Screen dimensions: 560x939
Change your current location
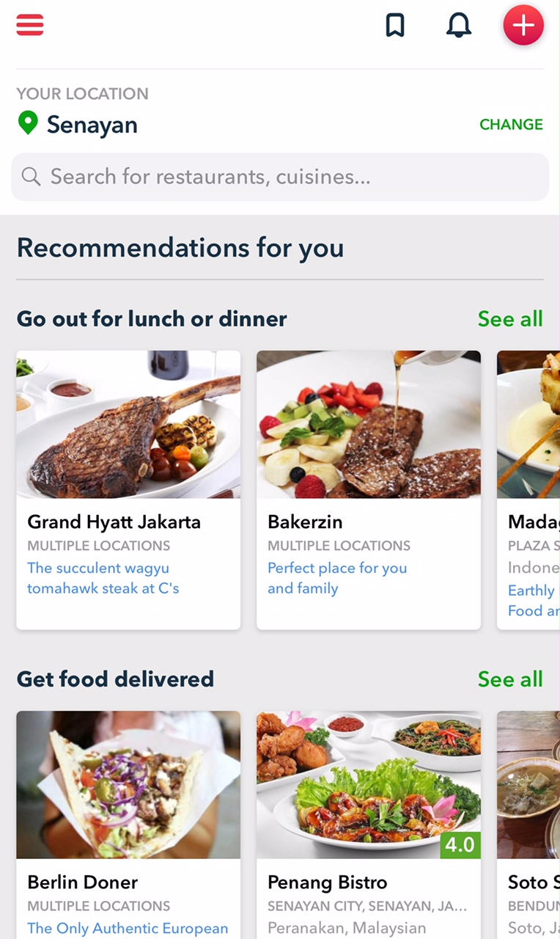pos(511,125)
